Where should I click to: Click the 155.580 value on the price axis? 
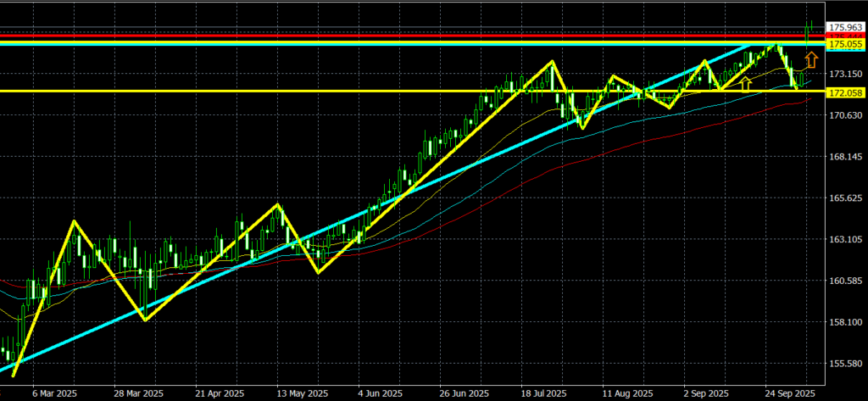click(846, 364)
